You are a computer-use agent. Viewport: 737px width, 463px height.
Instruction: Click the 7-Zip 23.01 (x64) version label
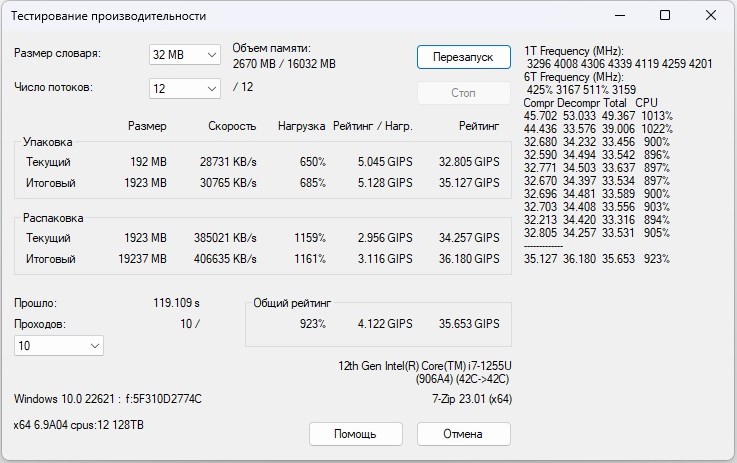pyautogui.click(x=464, y=399)
